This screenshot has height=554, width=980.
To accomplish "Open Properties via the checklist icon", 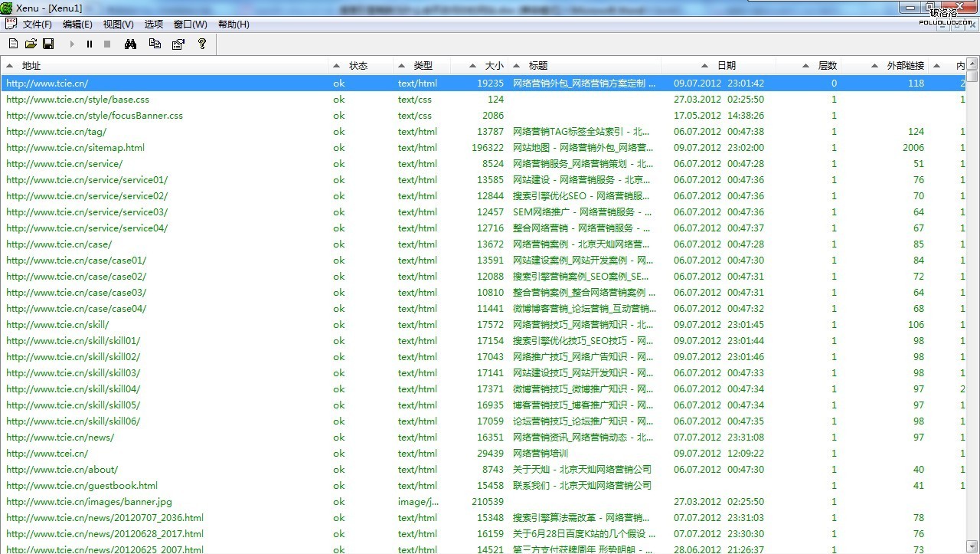I will [x=178, y=44].
